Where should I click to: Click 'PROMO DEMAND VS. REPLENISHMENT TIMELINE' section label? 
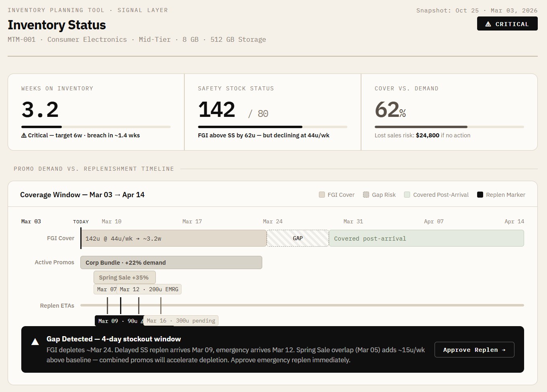(94, 169)
